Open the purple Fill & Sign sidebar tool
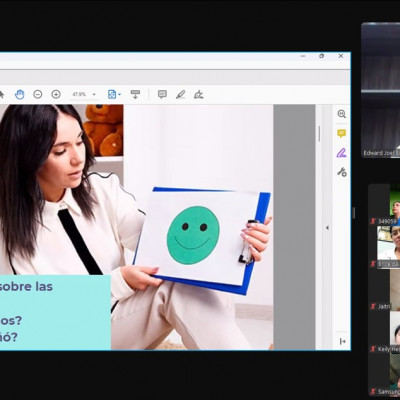 341,153
